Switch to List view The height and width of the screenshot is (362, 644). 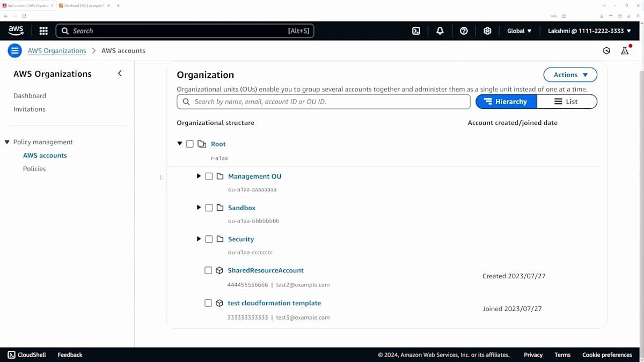click(567, 101)
